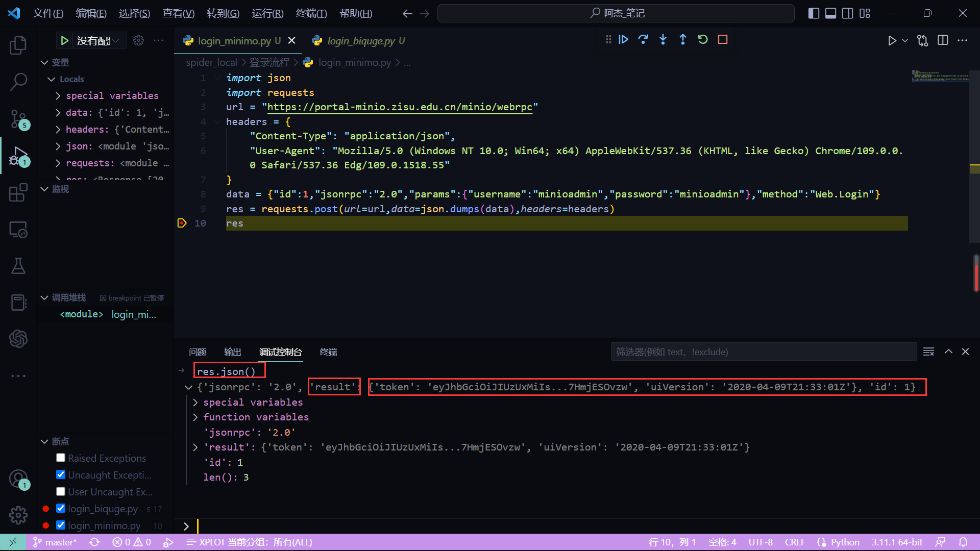
Task: Click the 阿杰_笔记 command center search box
Action: tap(616, 13)
